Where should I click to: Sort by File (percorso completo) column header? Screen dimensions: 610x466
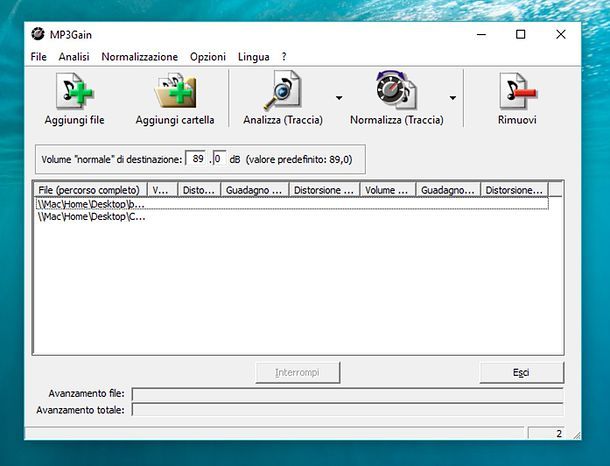pos(89,190)
